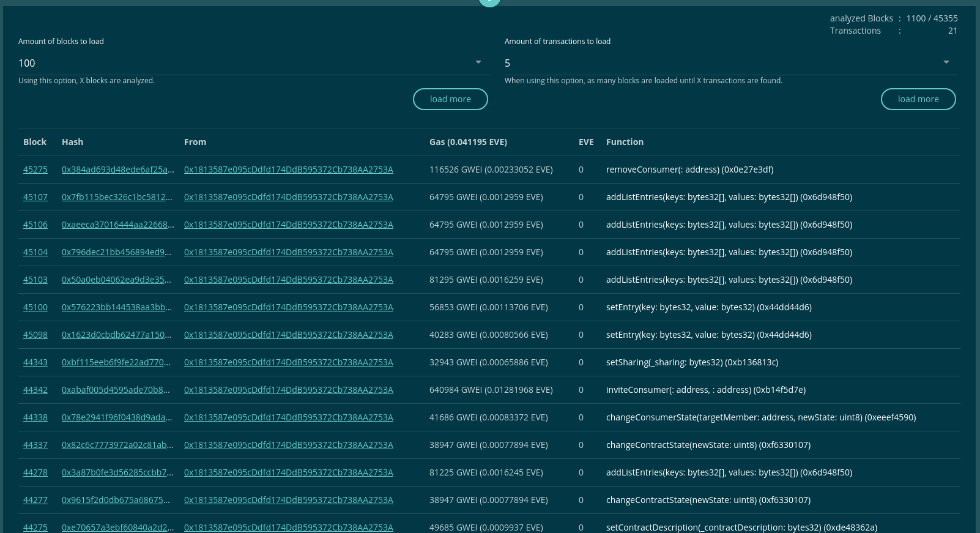Open block 44338 link
The width and height of the screenshot is (980, 533).
pos(35,417)
